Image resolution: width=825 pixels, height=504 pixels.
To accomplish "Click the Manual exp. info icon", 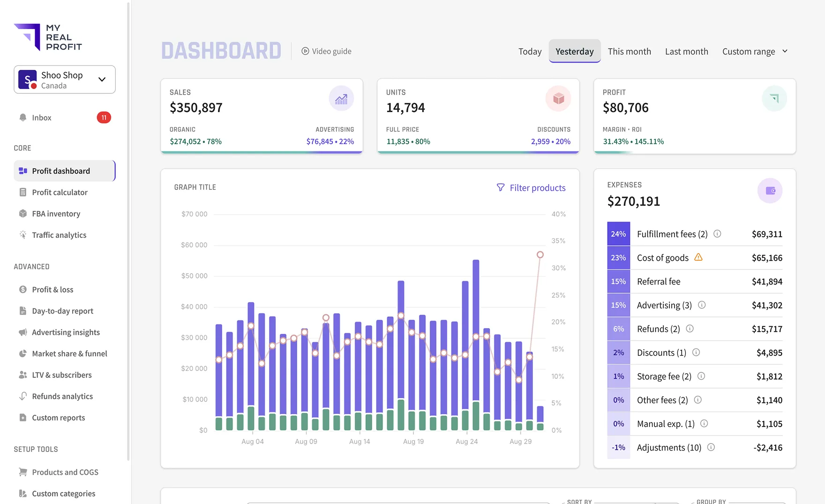I will tap(704, 424).
